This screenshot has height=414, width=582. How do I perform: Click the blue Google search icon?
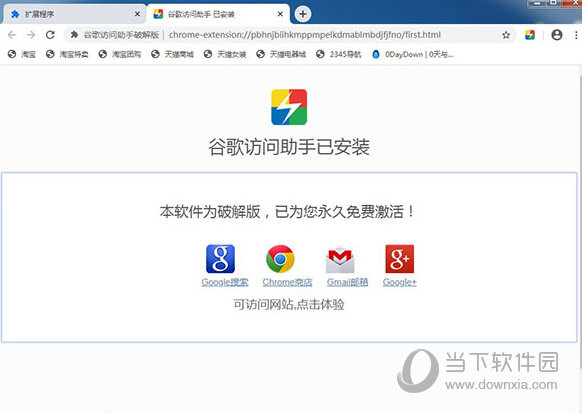(220, 259)
